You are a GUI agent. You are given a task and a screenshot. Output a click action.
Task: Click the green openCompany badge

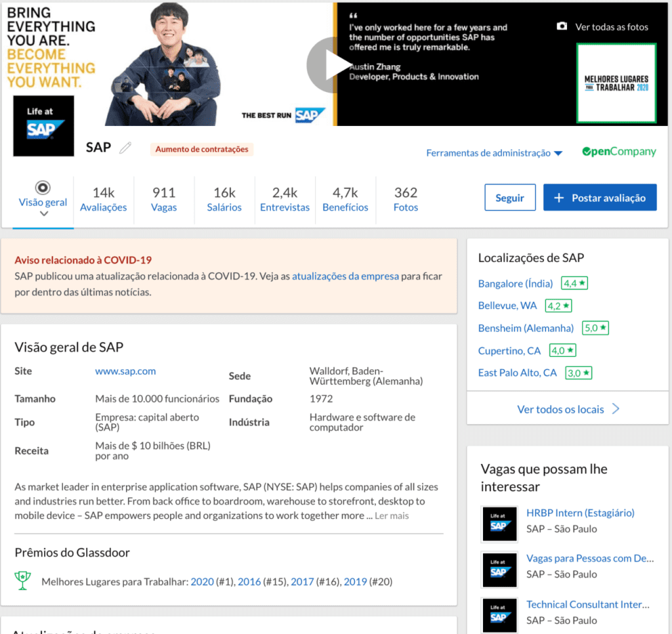coord(618,152)
